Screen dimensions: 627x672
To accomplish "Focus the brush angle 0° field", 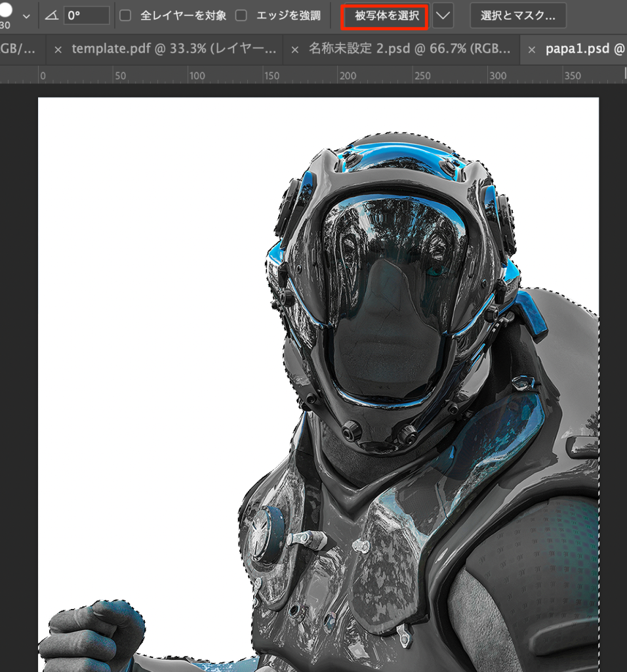I will [87, 16].
